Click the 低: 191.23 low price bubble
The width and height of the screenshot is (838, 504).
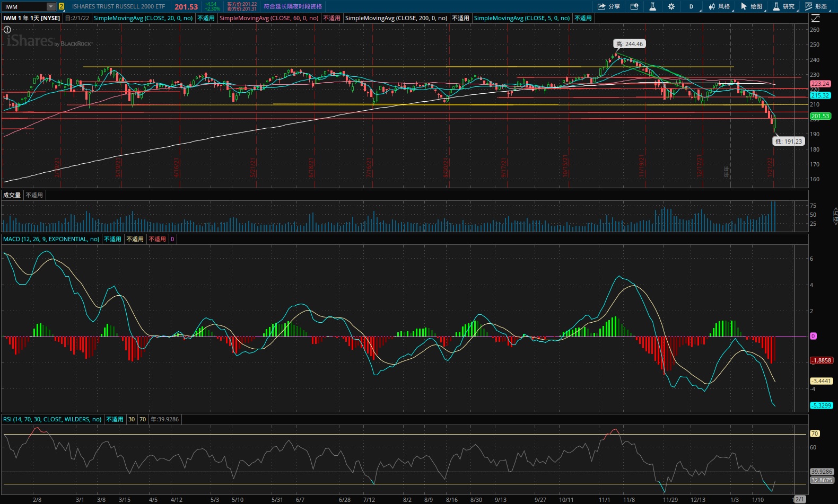[789, 142]
